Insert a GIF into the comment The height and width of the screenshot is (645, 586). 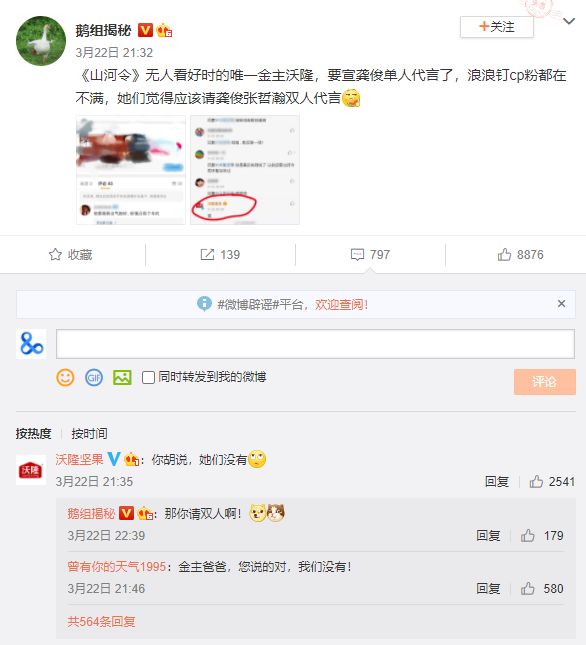[x=94, y=377]
